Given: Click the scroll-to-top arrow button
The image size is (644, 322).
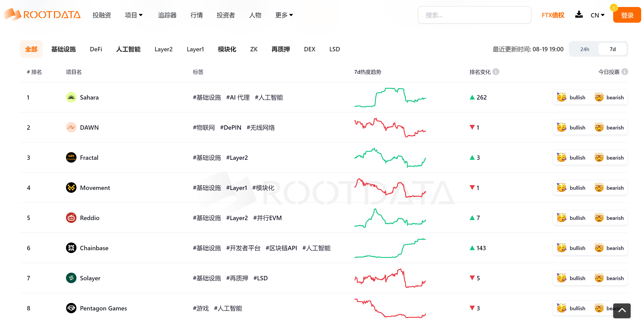Looking at the screenshot, I should click(x=622, y=310).
